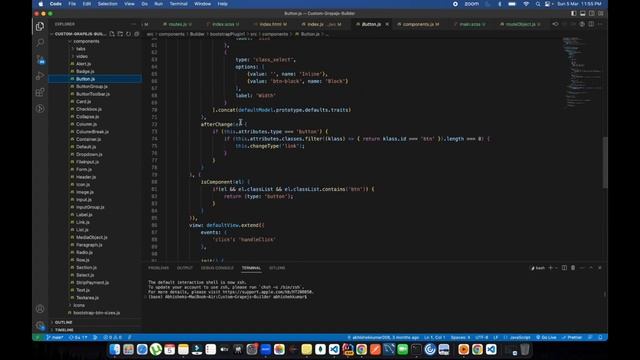The image size is (640, 360).
Task: Maximize the terminal panel size
Action: [x=591, y=268]
